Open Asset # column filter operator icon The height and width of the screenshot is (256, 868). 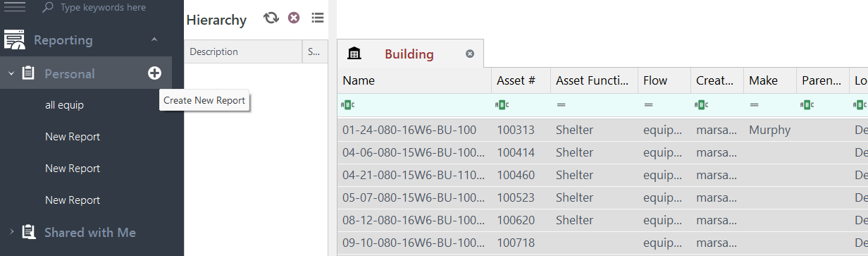[x=502, y=105]
